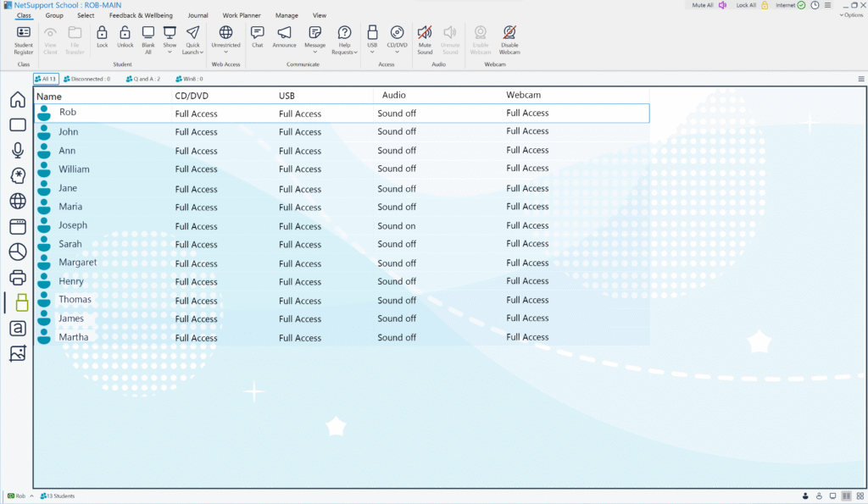868x504 pixels.
Task: Open list options menu at right of group bar
Action: pos(861,79)
